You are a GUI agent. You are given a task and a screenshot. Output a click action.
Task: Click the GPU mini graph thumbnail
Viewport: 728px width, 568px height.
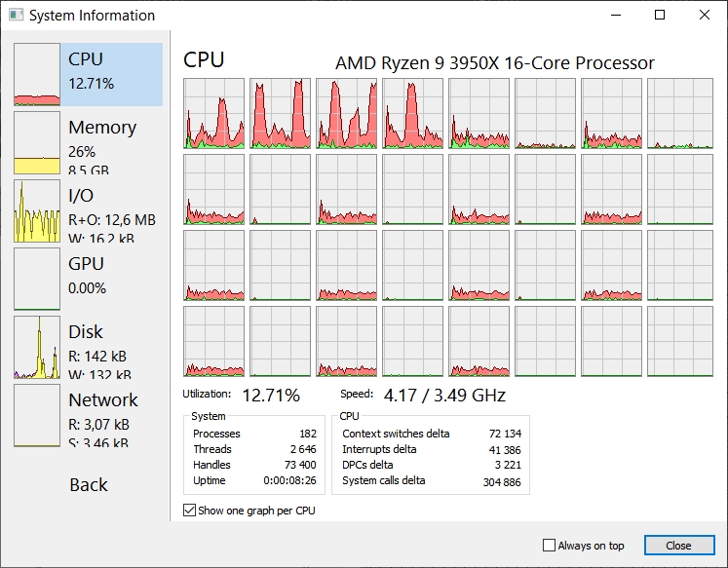[37, 279]
